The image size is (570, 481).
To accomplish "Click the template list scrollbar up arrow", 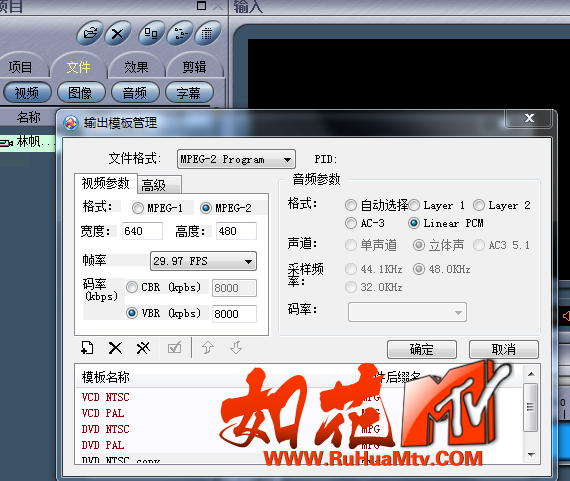I will tap(531, 374).
